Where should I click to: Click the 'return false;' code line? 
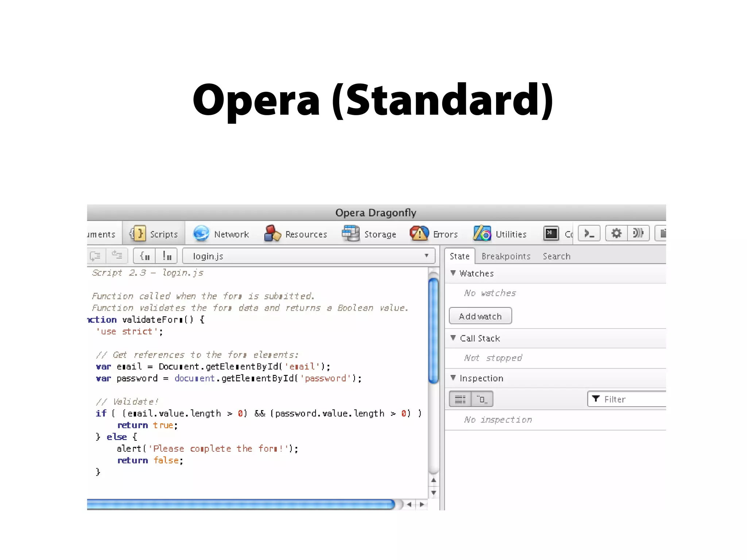point(150,460)
